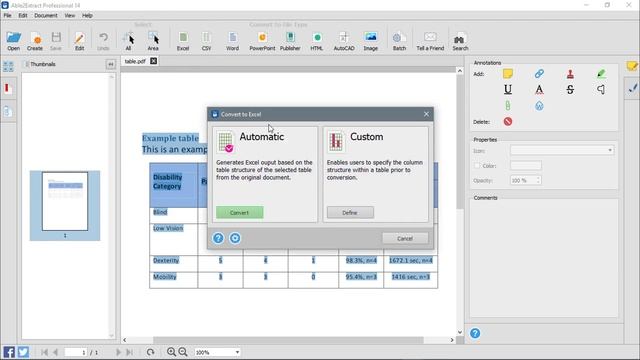The height and width of the screenshot is (360, 640).
Task: Open the Twitter share icon
Action: [x=23, y=352]
